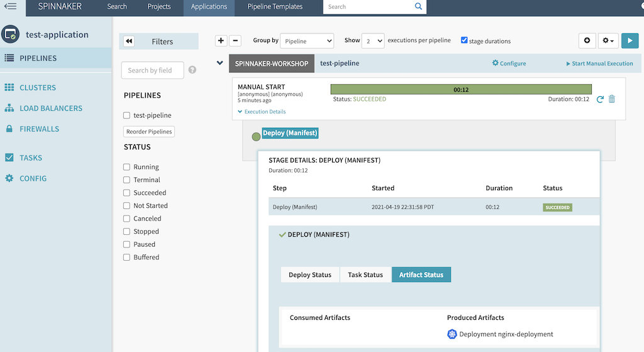Viewport: 644px width, 352px height.
Task: Click the blue start execution play button
Action: [630, 40]
